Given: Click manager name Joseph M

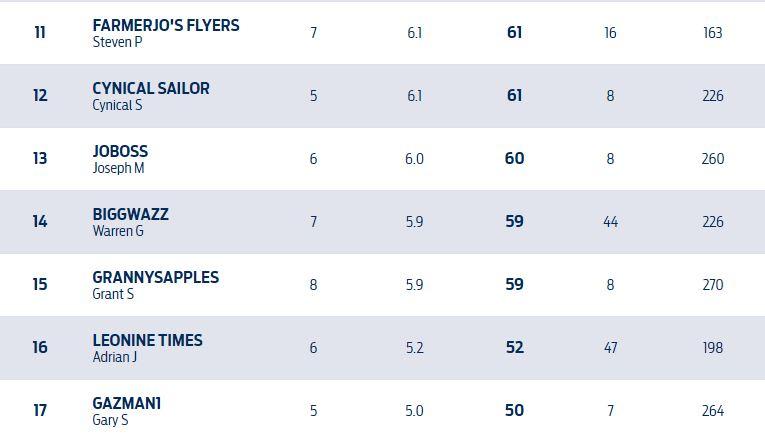Looking at the screenshot, I should 118,168.
